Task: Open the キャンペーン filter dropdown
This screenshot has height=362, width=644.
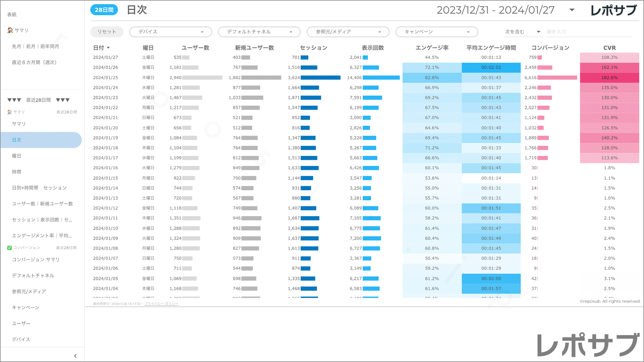Action: point(436,32)
